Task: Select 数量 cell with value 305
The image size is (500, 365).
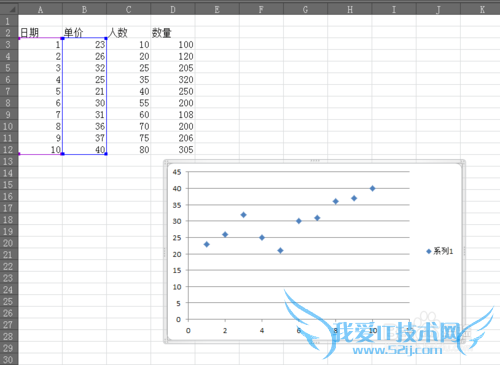Action: tap(173, 149)
